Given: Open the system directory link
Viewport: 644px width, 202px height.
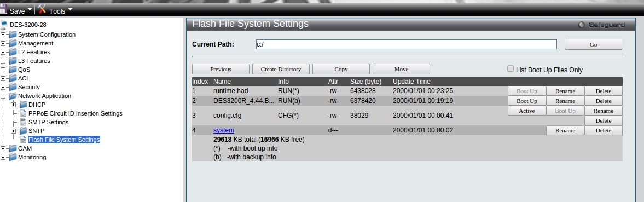Looking at the screenshot, I should pos(223,130).
